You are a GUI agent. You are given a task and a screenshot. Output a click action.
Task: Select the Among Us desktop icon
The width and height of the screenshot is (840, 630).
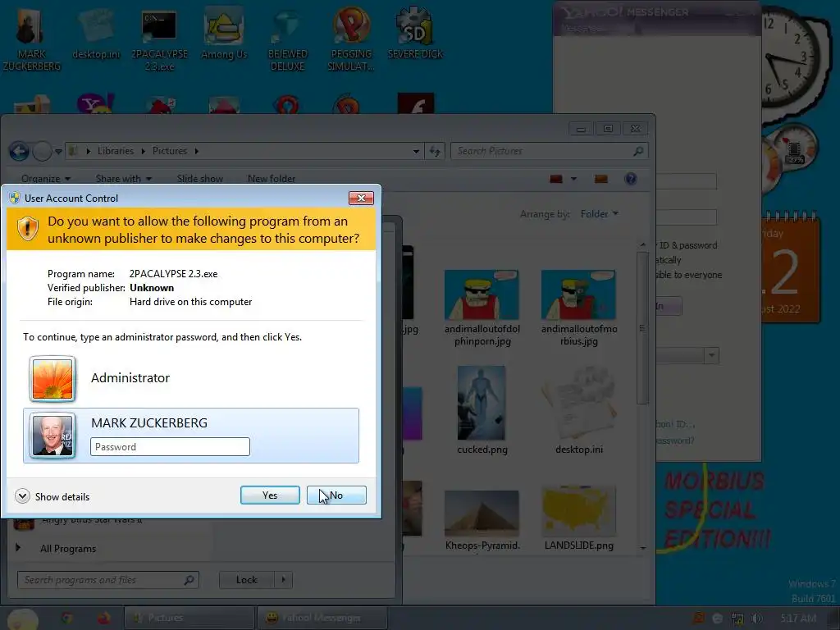[224, 34]
